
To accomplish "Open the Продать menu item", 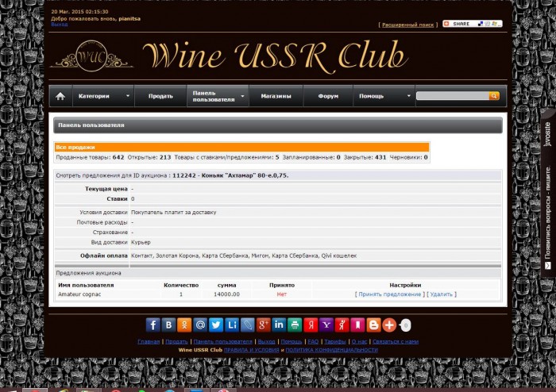I will tap(160, 96).
